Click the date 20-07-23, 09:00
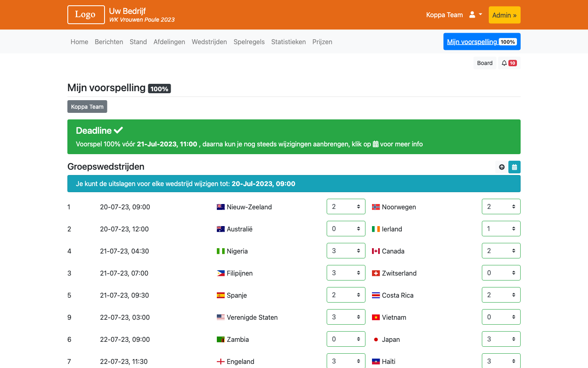 click(125, 207)
